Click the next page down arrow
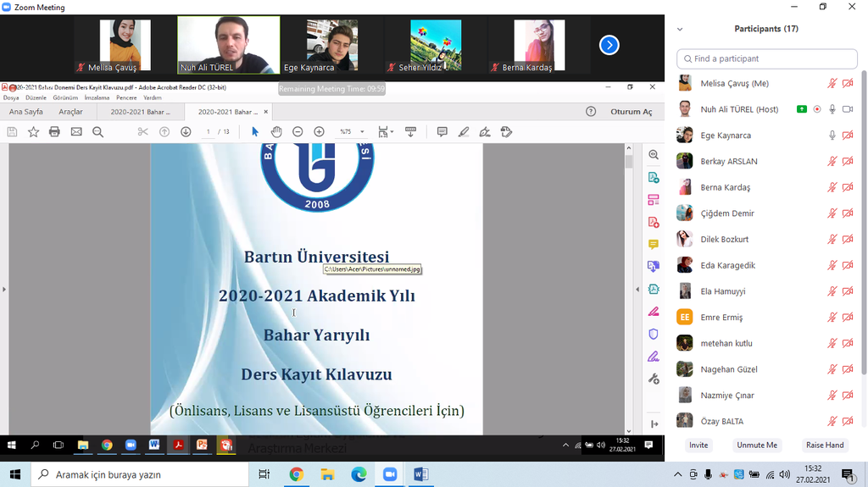Screen dimensions: 868x487 186,131
